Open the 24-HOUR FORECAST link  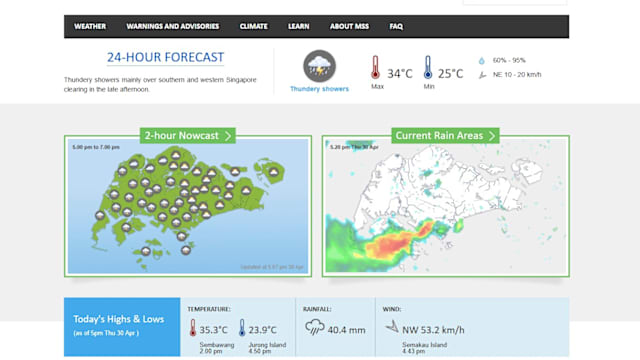[165, 57]
